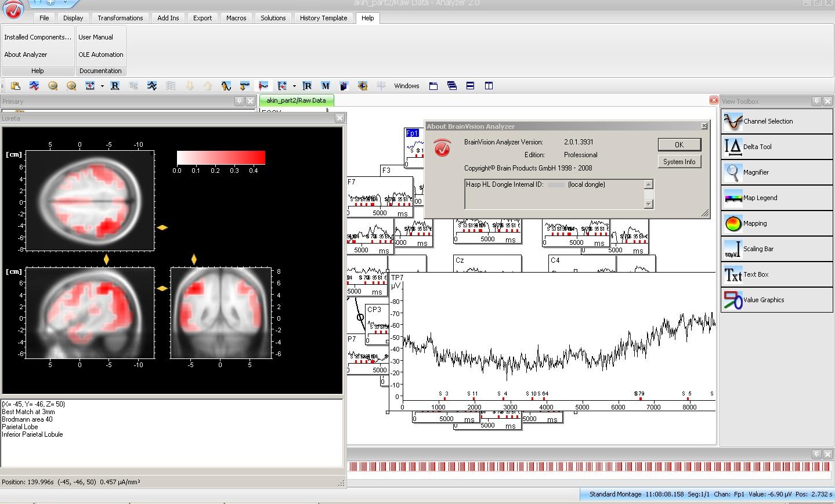Image resolution: width=835 pixels, height=504 pixels.
Task: Click the red-blue waveform toolbar icon
Action: [x=34, y=86]
